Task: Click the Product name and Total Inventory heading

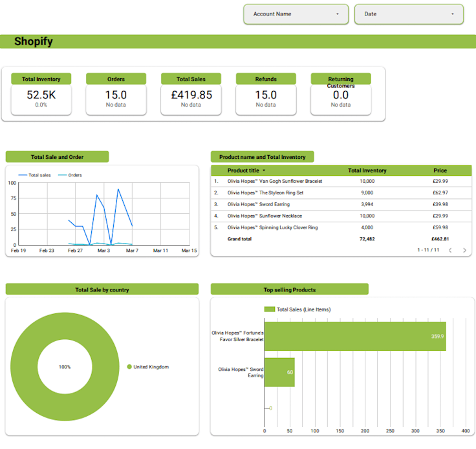Action: point(263,157)
